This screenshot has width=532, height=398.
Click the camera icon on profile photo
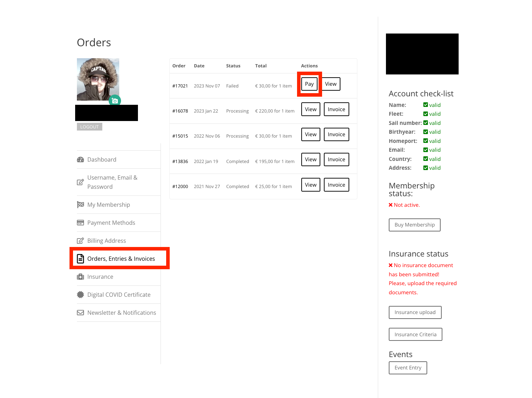pos(115,101)
